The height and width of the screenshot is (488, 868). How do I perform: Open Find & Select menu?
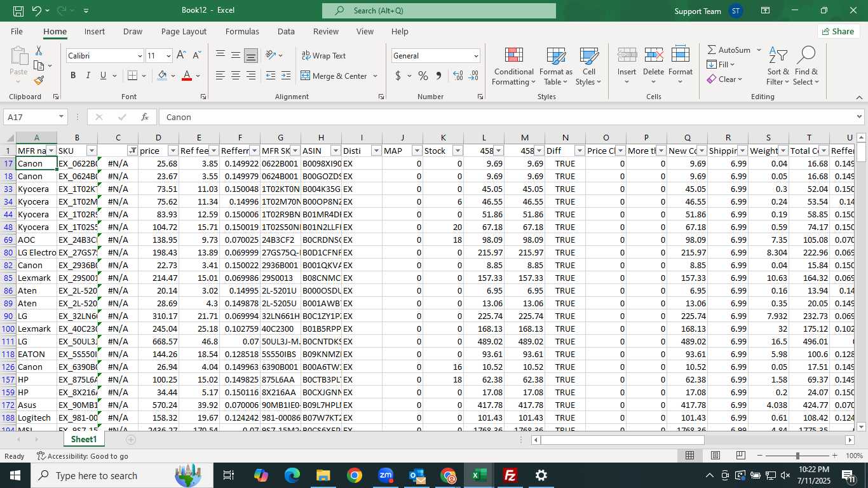tap(806, 66)
